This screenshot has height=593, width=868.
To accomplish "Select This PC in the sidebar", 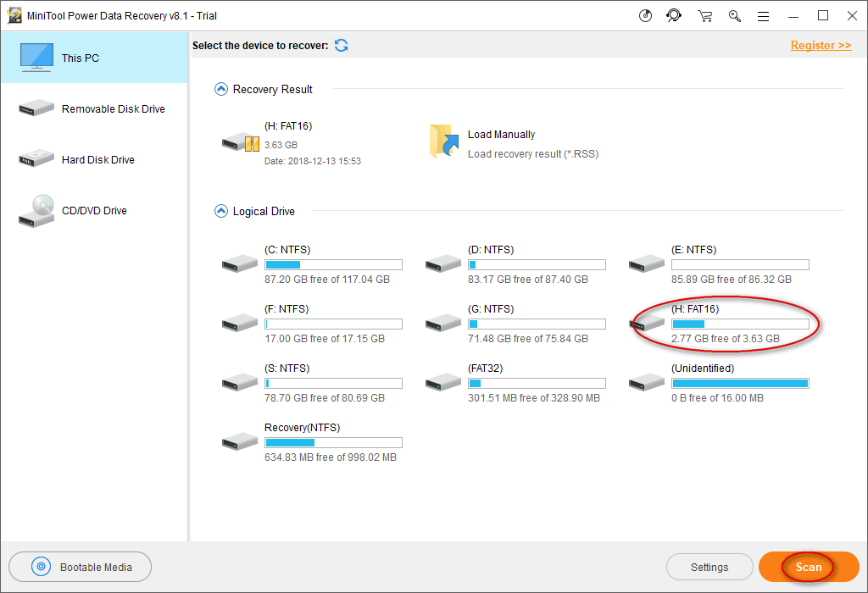I will pos(95,58).
